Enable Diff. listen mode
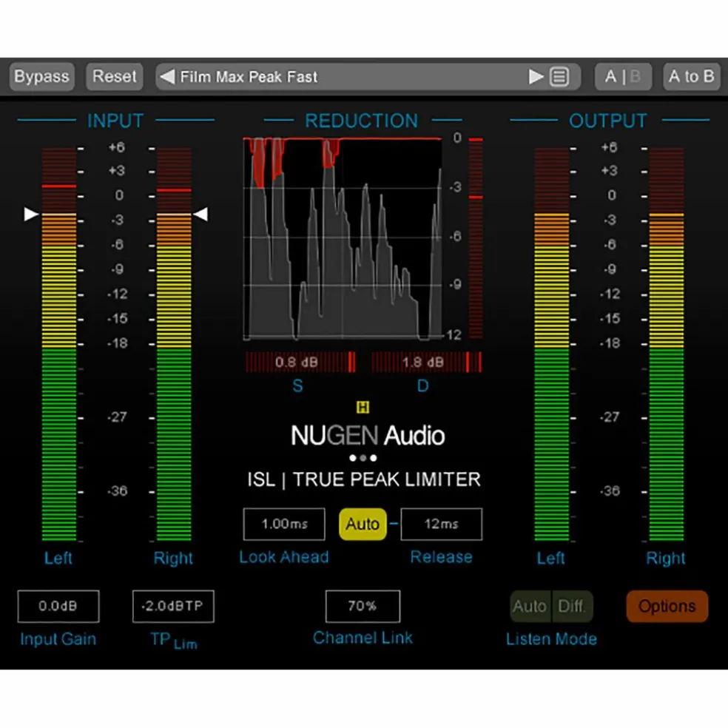The width and height of the screenshot is (728, 728). click(x=572, y=607)
